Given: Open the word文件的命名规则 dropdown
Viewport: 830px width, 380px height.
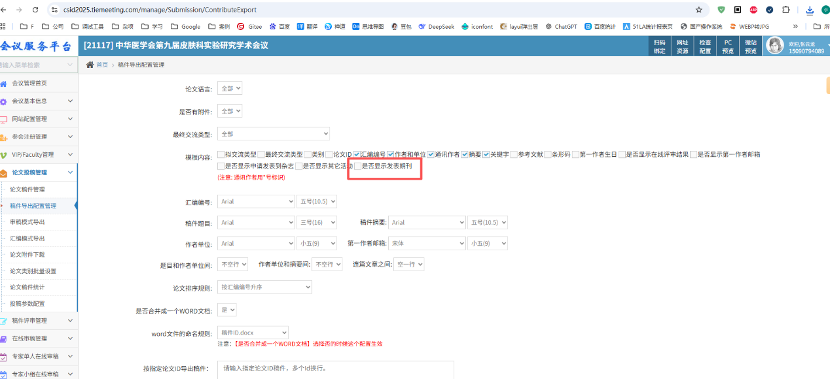Looking at the screenshot, I should click(253, 332).
